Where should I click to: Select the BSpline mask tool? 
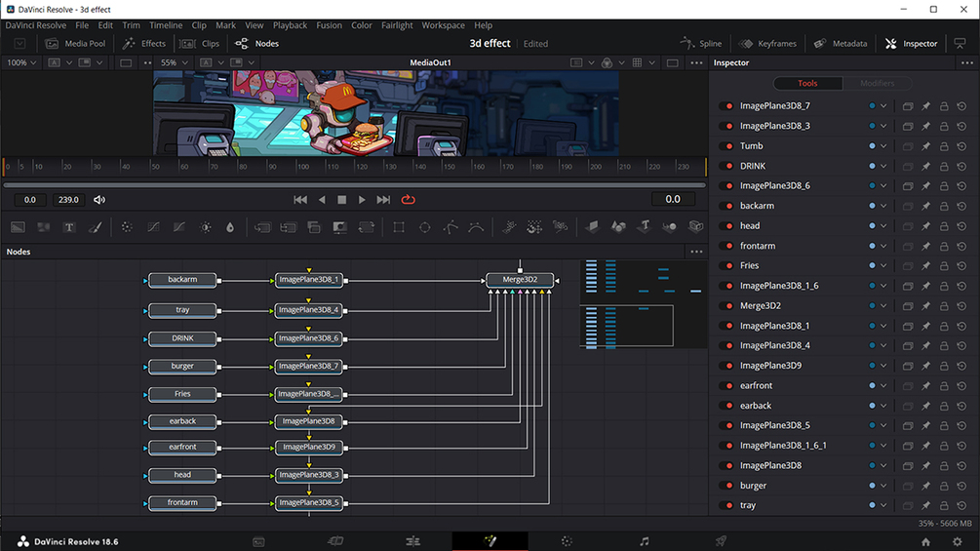476,227
